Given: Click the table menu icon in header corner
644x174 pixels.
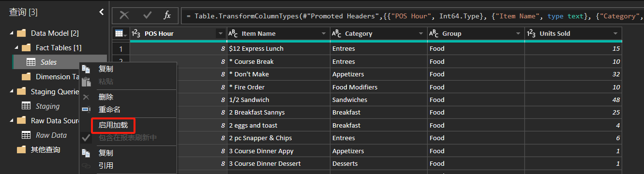Looking at the screenshot, I should tap(120, 34).
